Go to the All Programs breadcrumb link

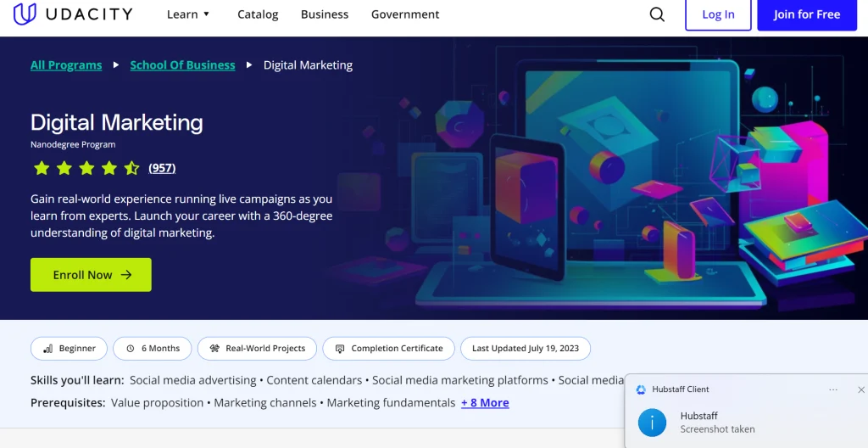(66, 64)
